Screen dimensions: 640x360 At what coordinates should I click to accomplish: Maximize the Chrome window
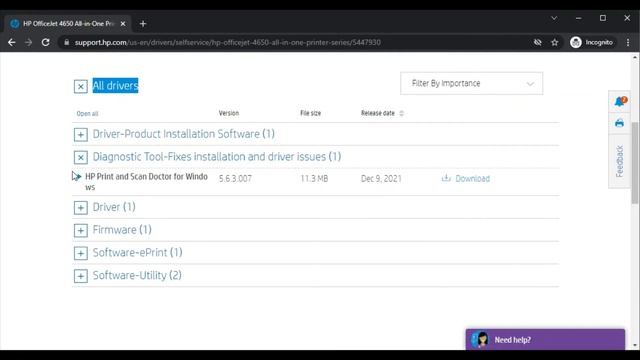603,18
